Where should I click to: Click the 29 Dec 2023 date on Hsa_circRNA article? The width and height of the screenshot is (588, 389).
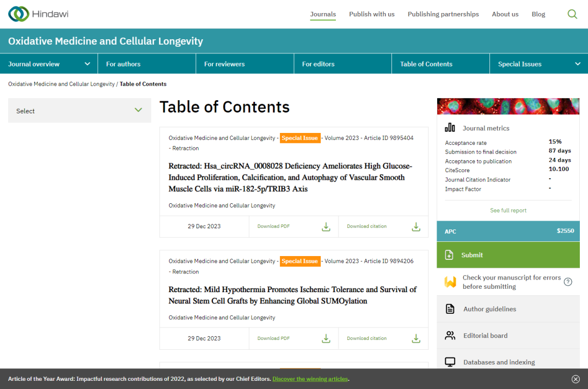tap(204, 226)
